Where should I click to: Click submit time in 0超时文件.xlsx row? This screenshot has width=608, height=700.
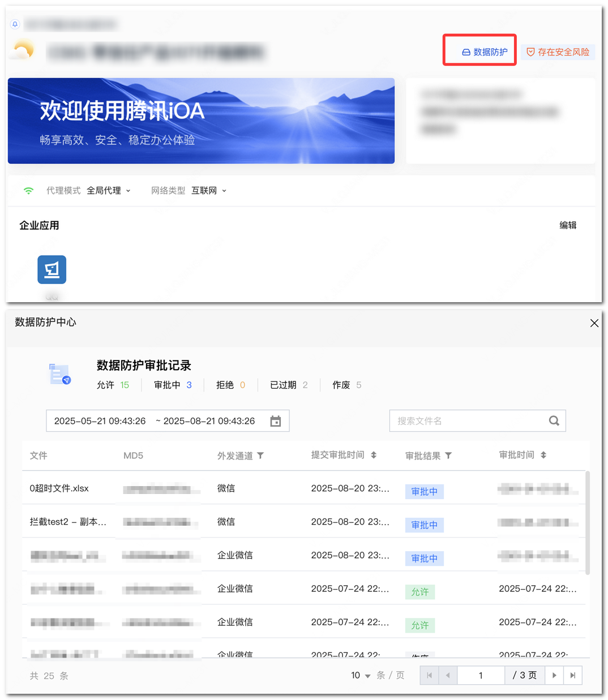(x=350, y=488)
